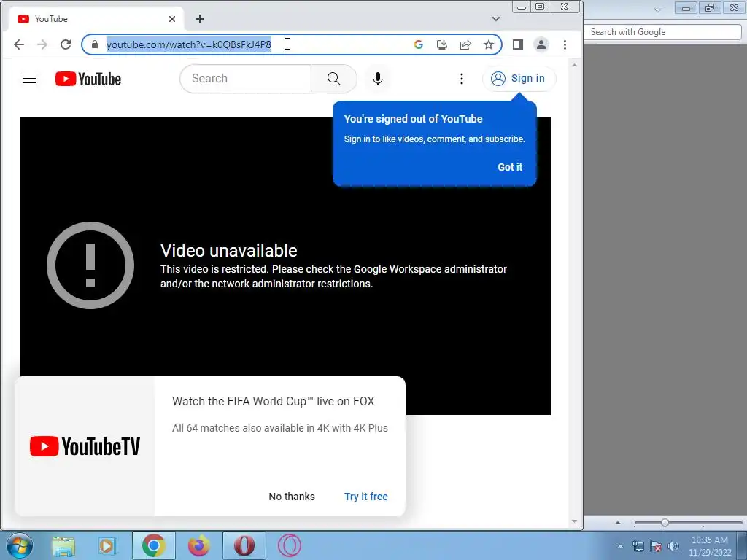Open the Chrome profile avatar menu
Screen dimensions: 747x560
coord(541,44)
